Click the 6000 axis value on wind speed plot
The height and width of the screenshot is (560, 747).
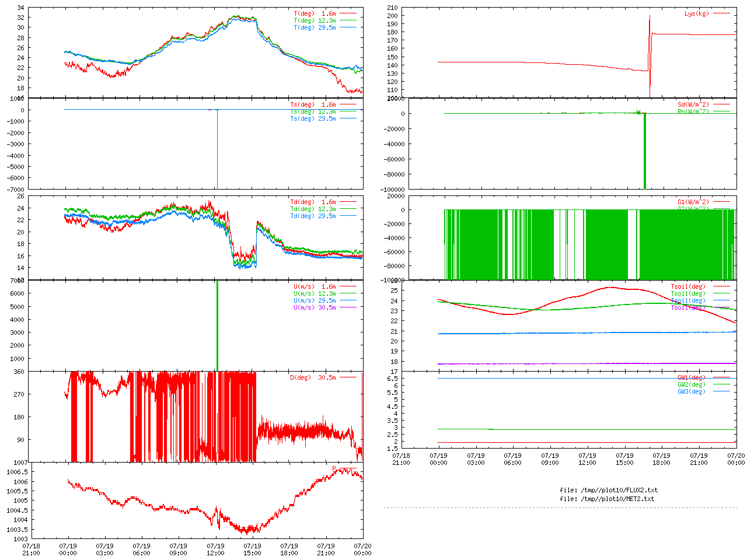17,293
